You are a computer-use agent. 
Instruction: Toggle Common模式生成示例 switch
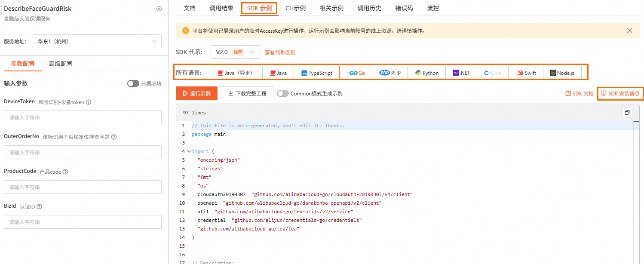[283, 93]
